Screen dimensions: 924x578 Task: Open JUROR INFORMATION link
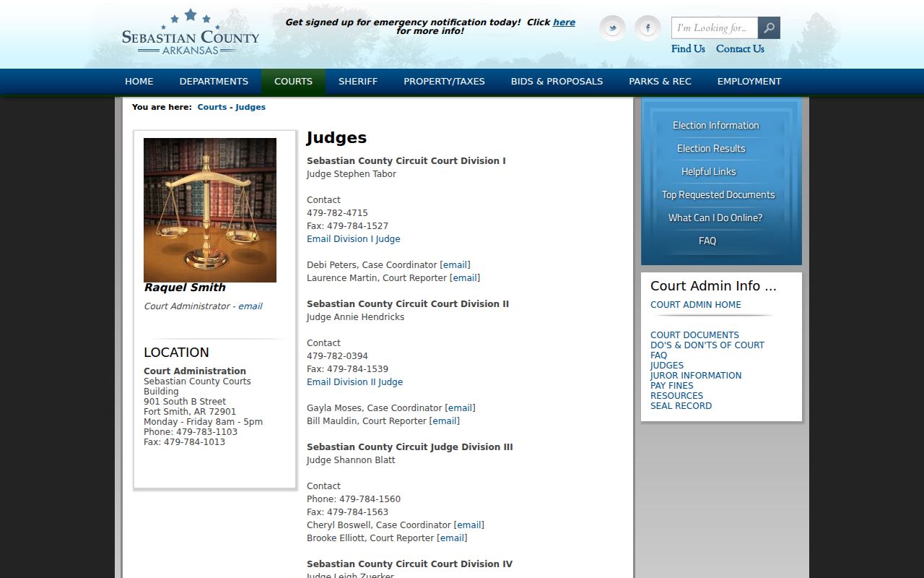[x=696, y=376]
